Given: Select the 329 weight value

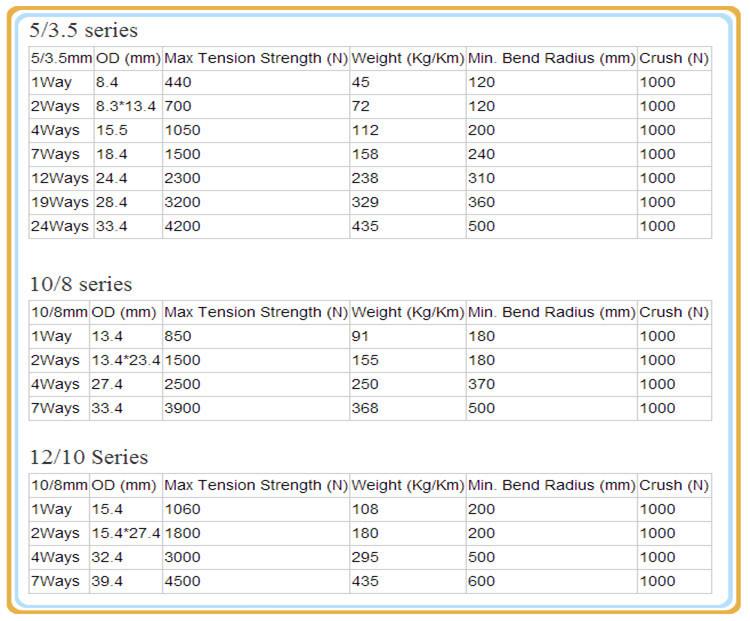Looking at the screenshot, I should click(365, 202).
